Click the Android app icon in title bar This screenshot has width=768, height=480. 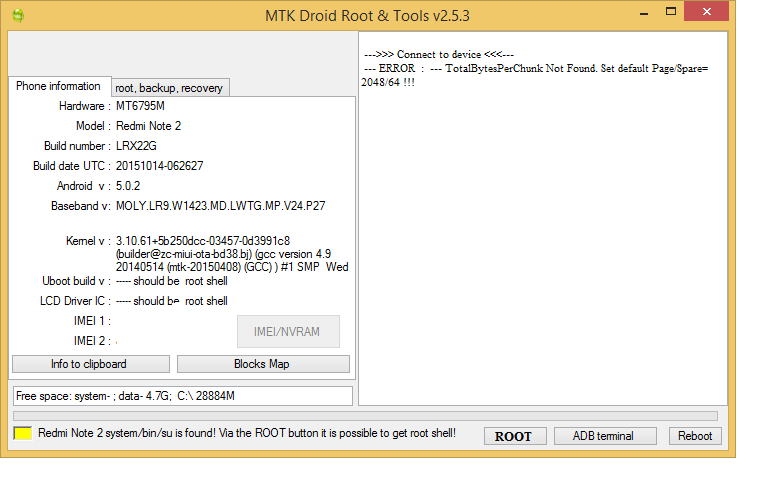[18, 16]
